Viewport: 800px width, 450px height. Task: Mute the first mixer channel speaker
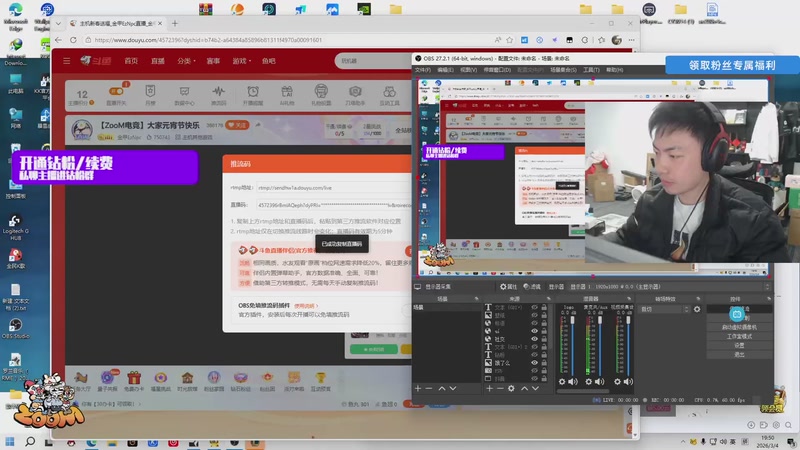(x=573, y=381)
